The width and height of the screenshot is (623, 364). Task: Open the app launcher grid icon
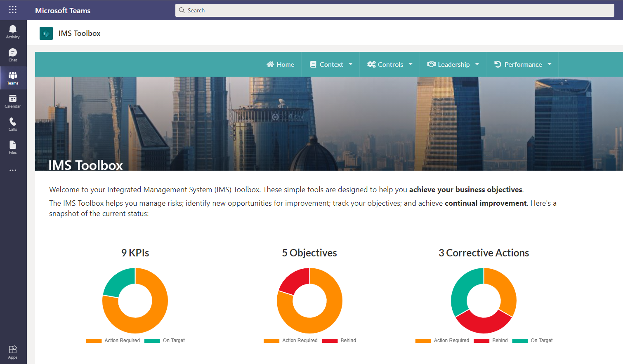(x=13, y=9)
